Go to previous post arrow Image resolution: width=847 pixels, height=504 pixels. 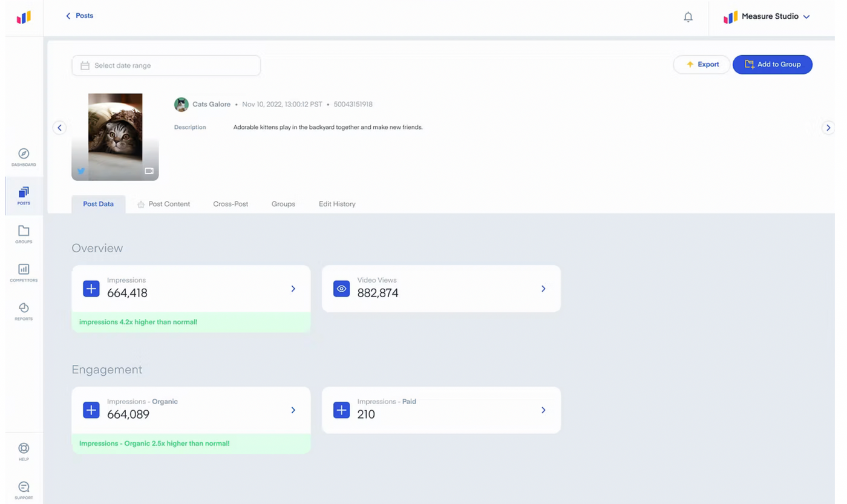(x=59, y=128)
